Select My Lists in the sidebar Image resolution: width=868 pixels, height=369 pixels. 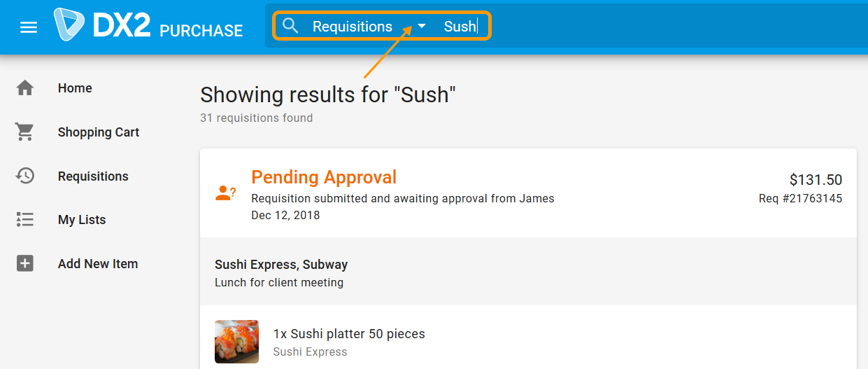click(x=82, y=220)
